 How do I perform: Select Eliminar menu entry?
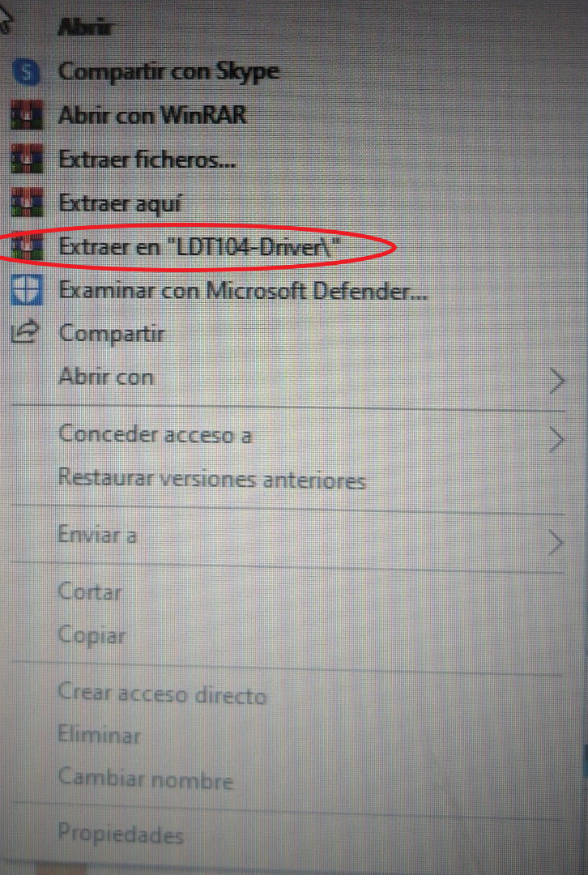[x=99, y=734]
